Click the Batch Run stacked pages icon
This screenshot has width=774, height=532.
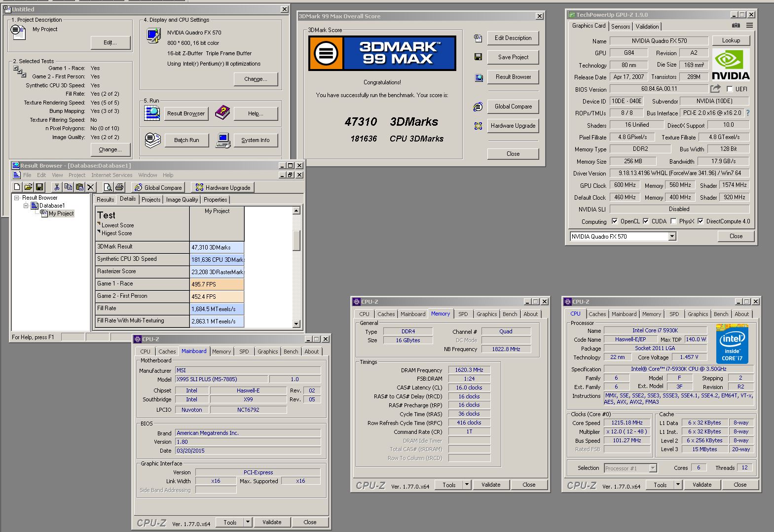click(x=153, y=140)
